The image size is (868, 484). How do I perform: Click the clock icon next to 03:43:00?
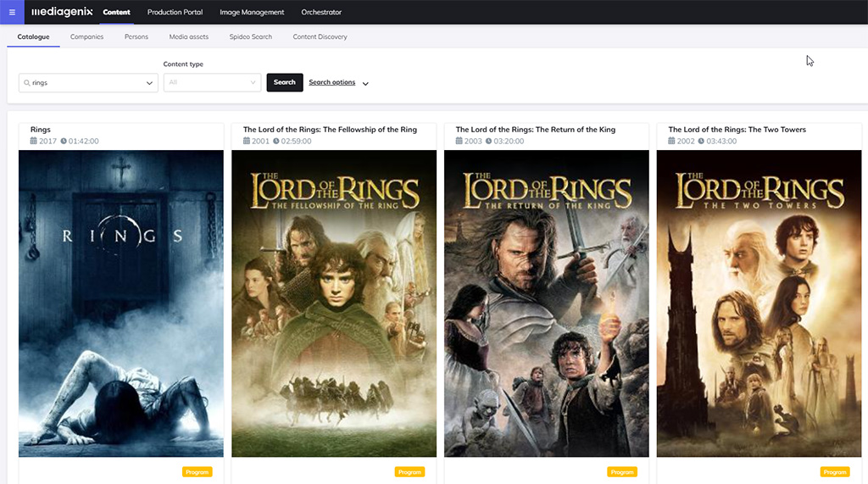[701, 141]
